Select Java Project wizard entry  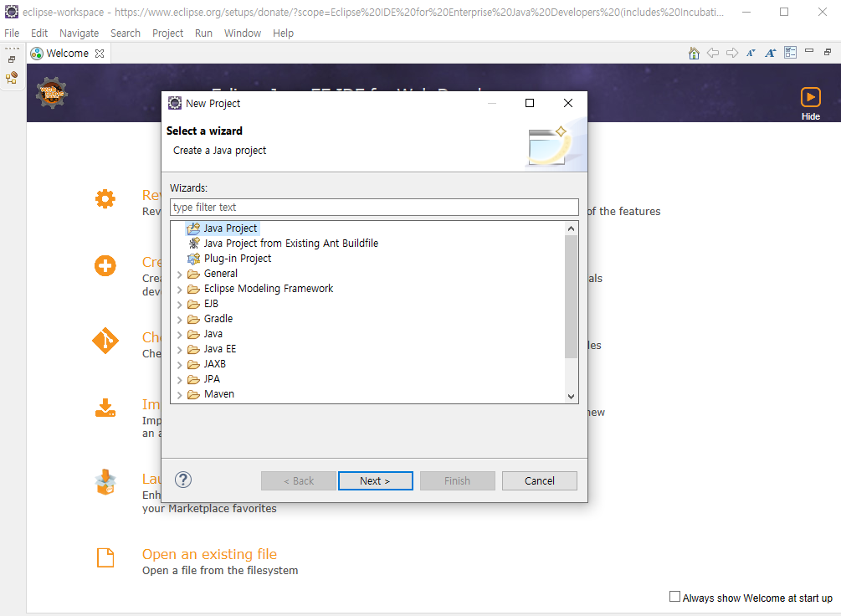point(222,228)
